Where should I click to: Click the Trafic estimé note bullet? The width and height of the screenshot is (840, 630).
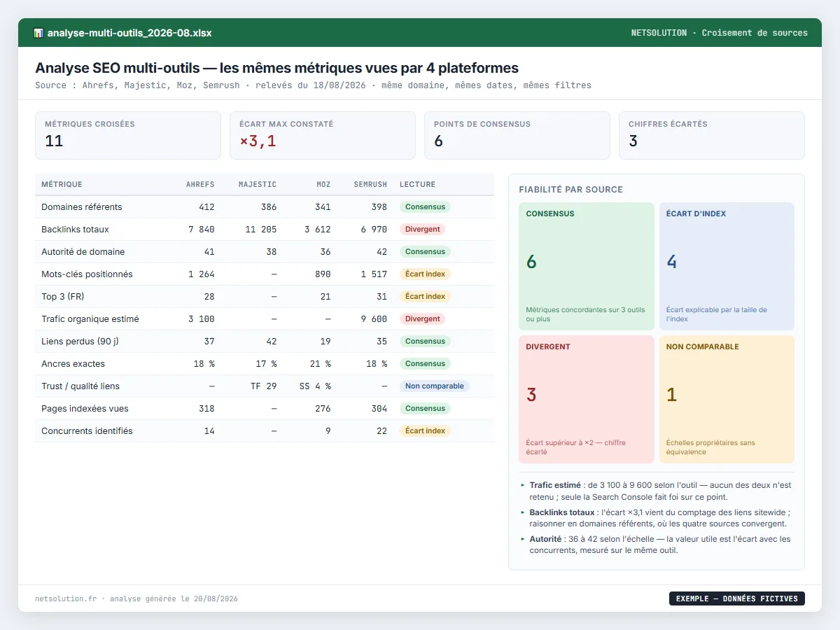[657, 490]
